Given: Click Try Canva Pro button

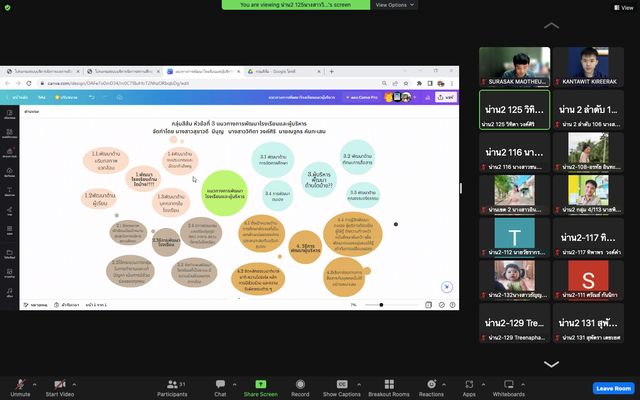Looking at the screenshot, I should click(362, 98).
